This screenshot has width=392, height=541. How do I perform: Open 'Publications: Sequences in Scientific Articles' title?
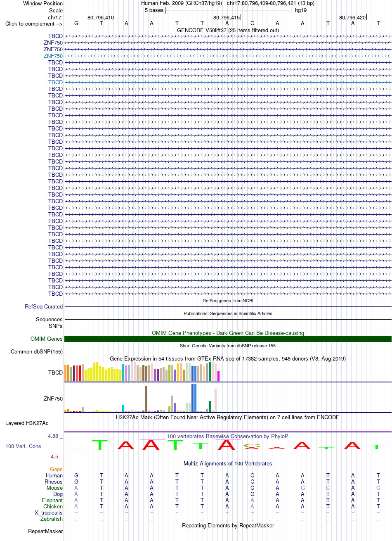[x=228, y=313]
